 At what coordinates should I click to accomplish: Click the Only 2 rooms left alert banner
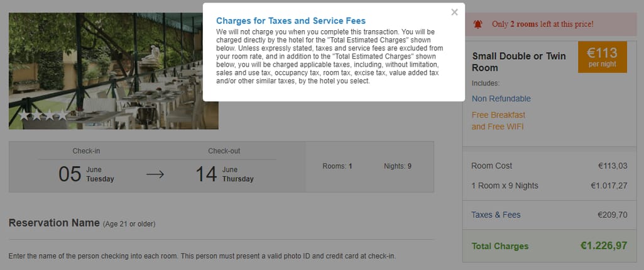tap(551, 25)
